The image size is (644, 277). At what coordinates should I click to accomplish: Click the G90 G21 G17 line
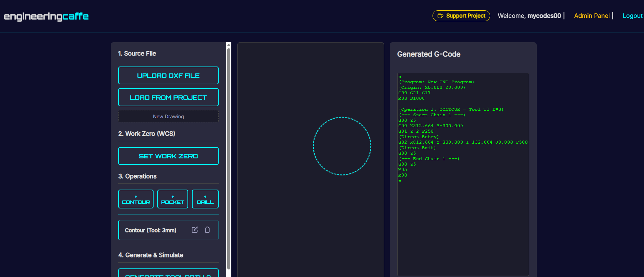point(414,93)
